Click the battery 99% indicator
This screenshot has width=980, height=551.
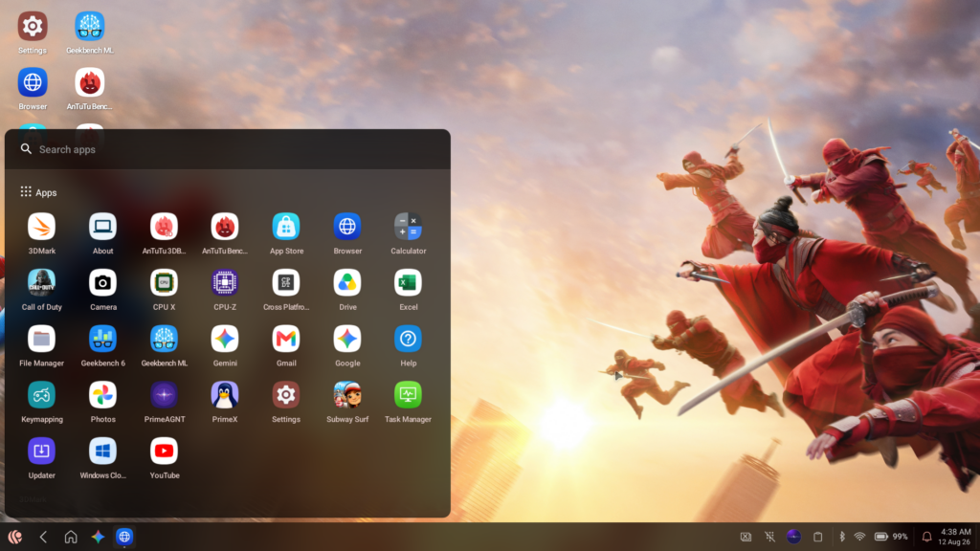click(891, 537)
